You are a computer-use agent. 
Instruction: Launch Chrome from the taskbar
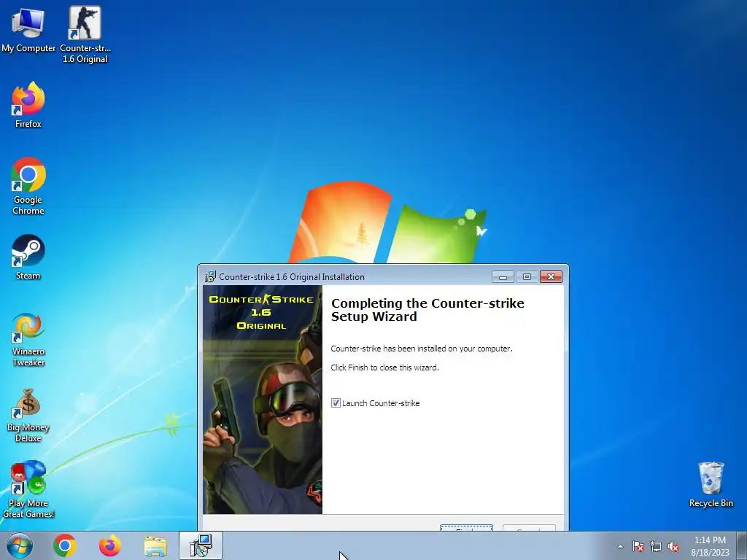(x=65, y=545)
